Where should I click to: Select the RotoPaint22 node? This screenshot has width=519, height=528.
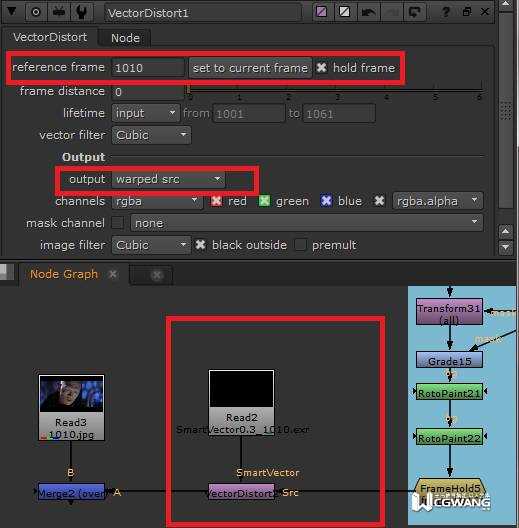pyautogui.click(x=449, y=437)
